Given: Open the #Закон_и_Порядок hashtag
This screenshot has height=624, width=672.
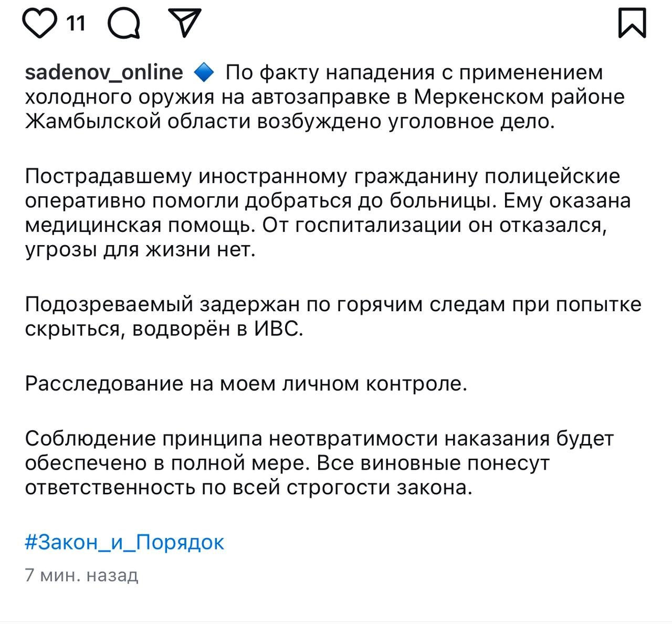Looking at the screenshot, I should pos(124,542).
